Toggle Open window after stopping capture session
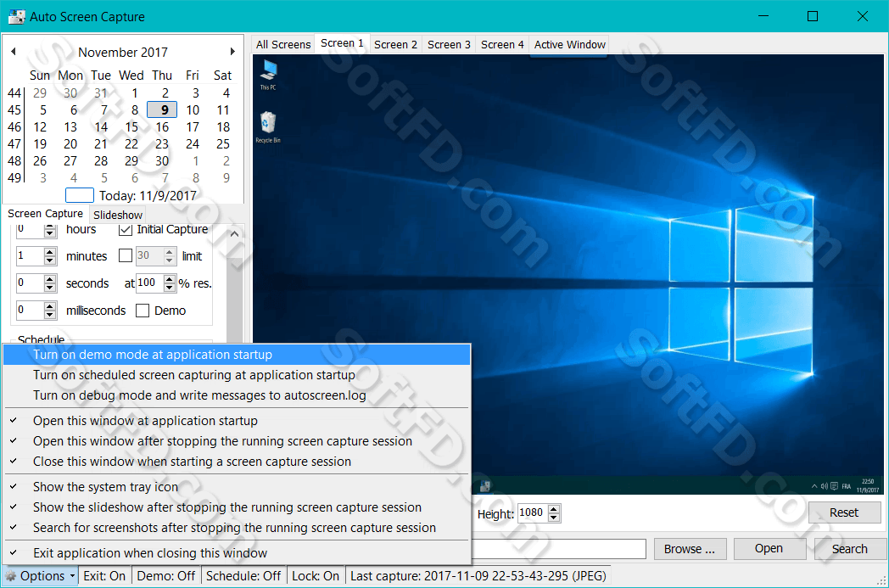The image size is (889, 588). pos(237,441)
